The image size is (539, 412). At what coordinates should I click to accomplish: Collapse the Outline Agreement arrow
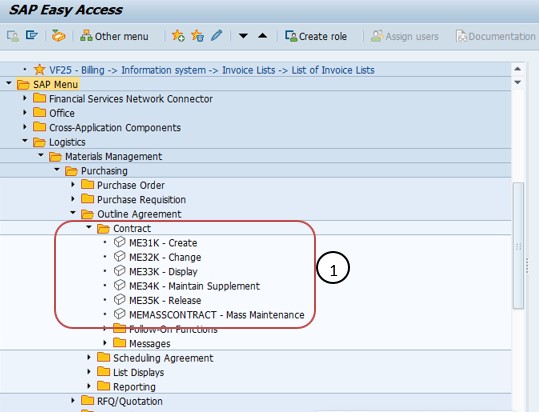coord(73,213)
